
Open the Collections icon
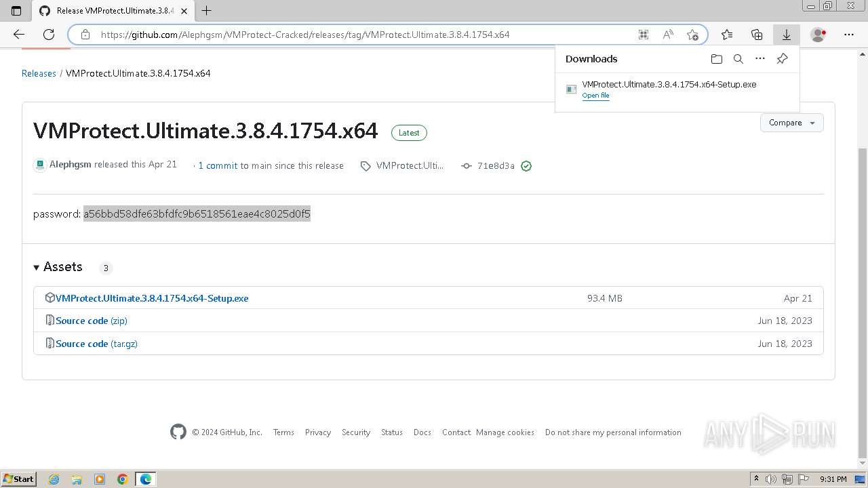click(x=757, y=35)
